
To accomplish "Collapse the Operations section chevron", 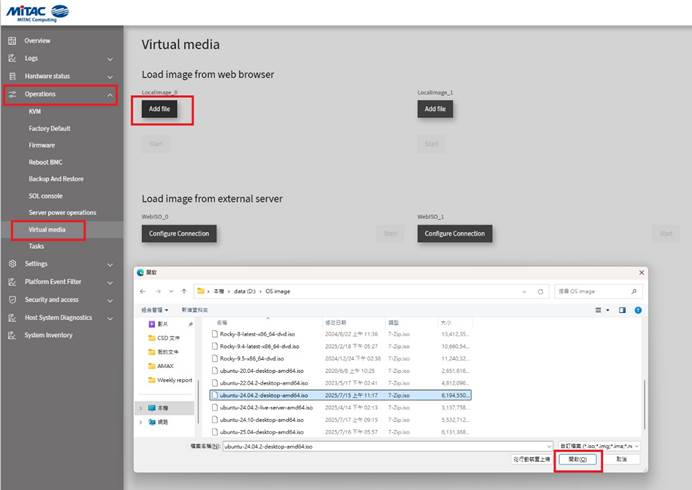I will [110, 95].
